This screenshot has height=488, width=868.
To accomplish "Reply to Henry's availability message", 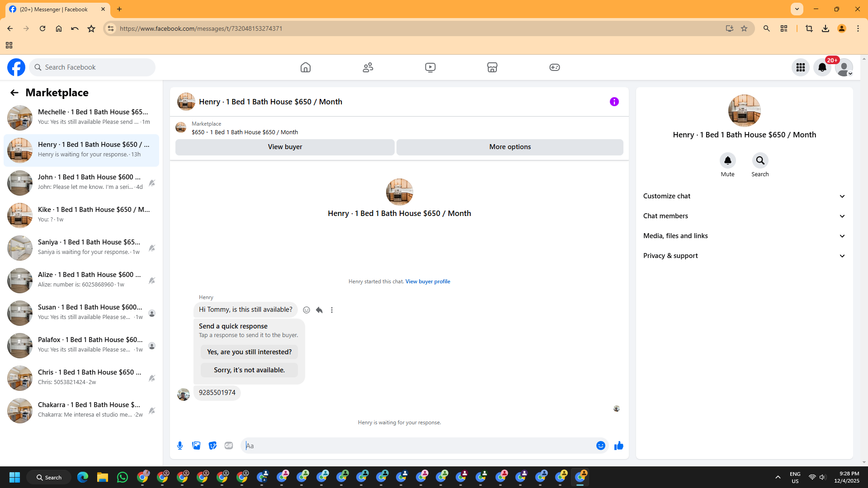I will [x=319, y=310].
